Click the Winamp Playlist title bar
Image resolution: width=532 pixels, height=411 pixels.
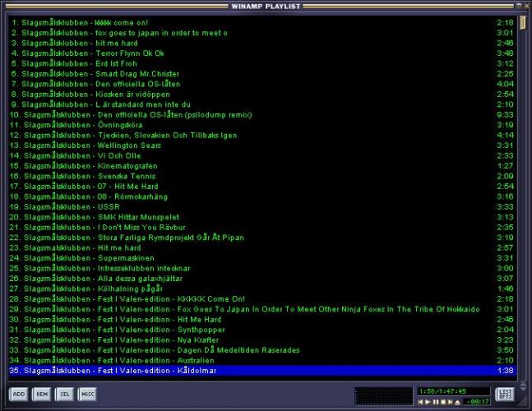click(266, 6)
